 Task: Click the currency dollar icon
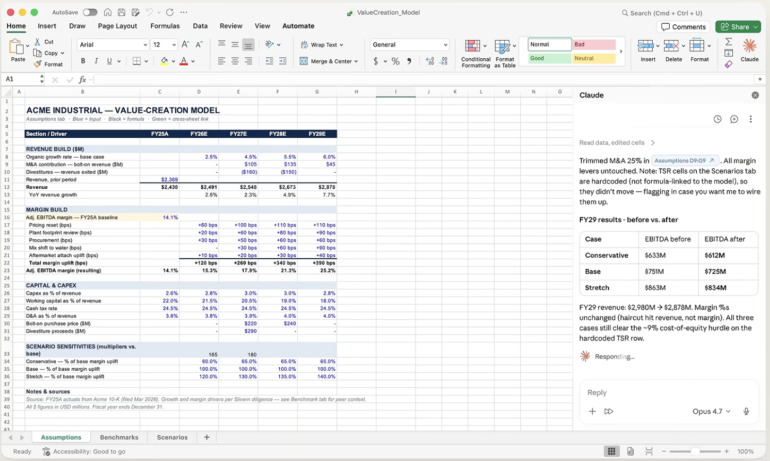(376, 61)
